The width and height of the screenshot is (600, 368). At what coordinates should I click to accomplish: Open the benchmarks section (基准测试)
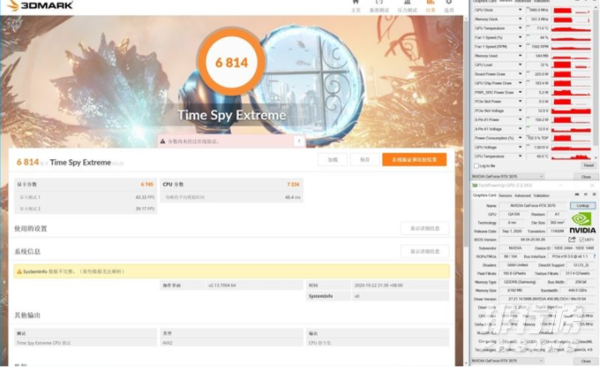click(x=379, y=6)
